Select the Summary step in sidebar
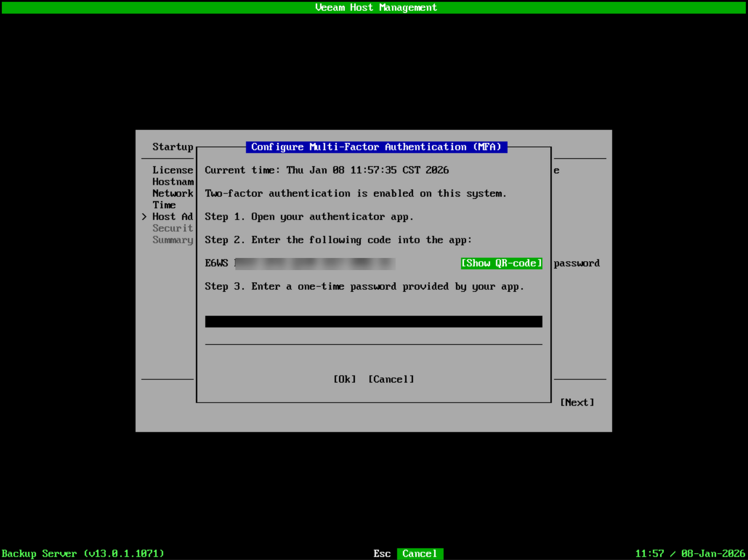 [x=173, y=240]
